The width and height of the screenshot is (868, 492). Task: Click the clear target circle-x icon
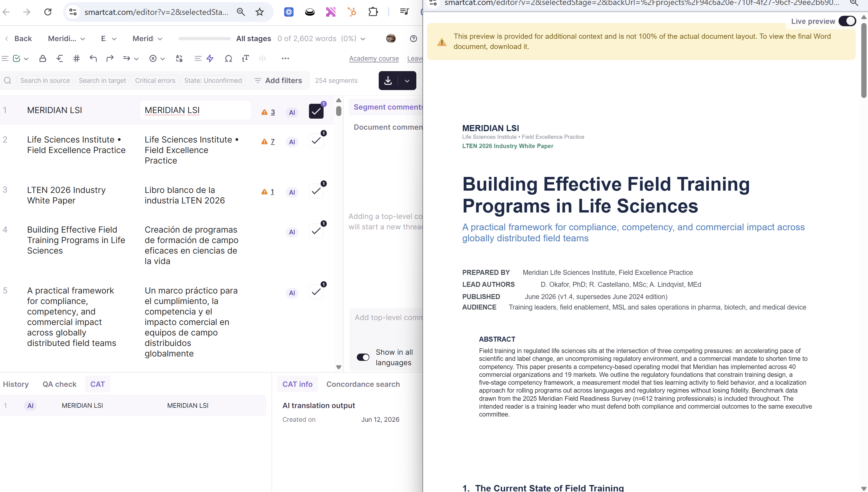click(x=153, y=59)
